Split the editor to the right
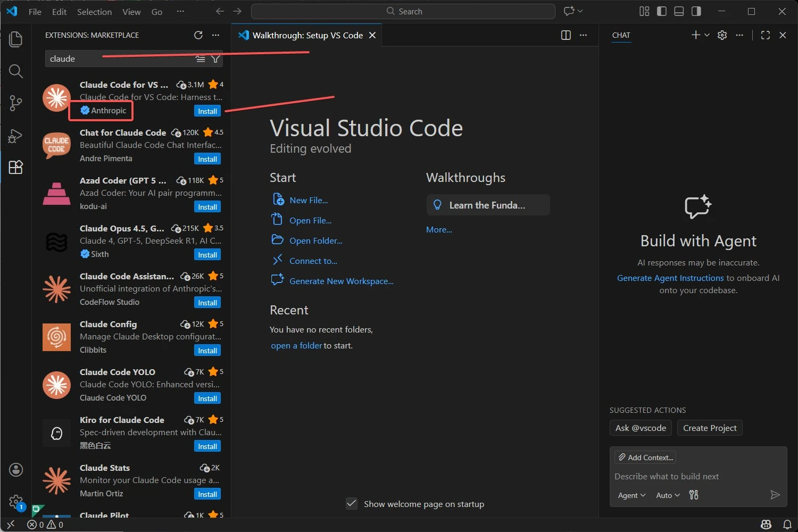 pyautogui.click(x=566, y=35)
